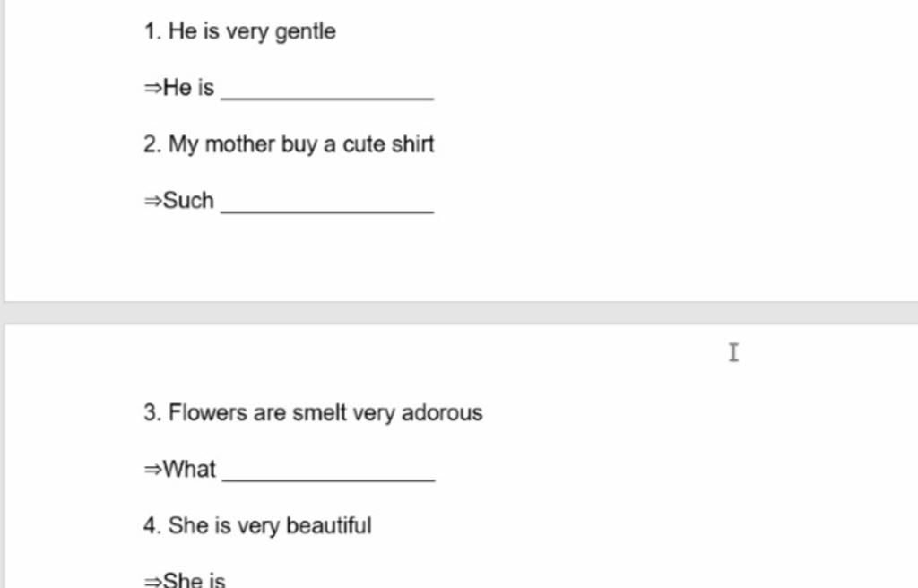Viewport: 918px width, 588px height.
Task: Place cursor on the word "gentle"
Action: 305,32
